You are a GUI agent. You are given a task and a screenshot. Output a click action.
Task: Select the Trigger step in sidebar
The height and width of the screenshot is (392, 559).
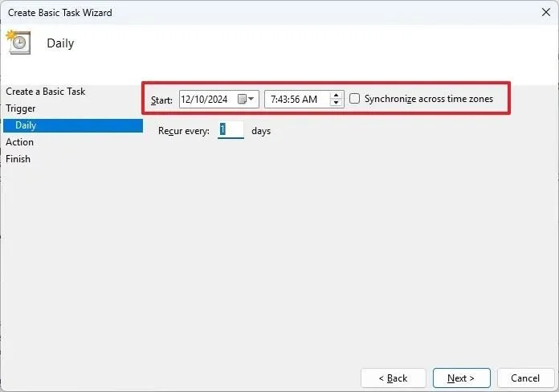tap(21, 108)
